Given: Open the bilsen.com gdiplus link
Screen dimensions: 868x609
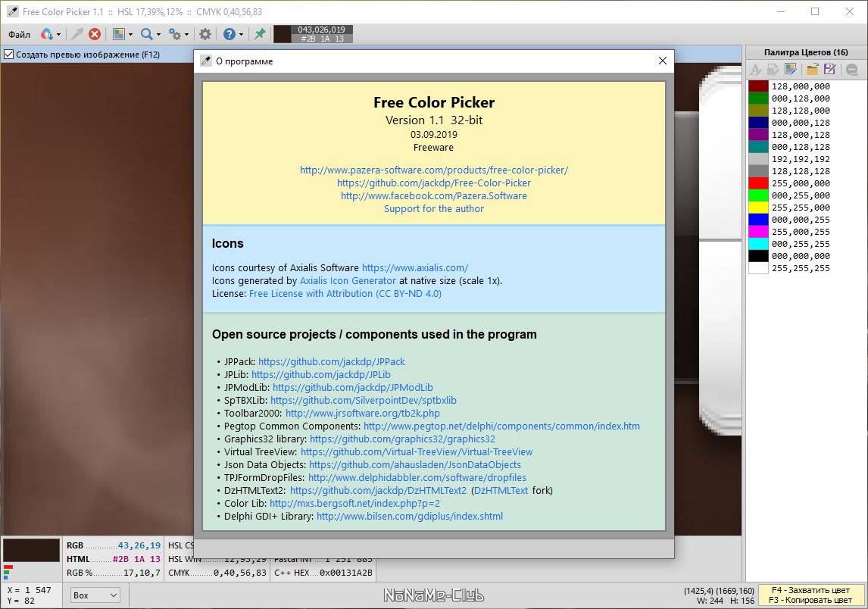Looking at the screenshot, I should click(411, 517).
